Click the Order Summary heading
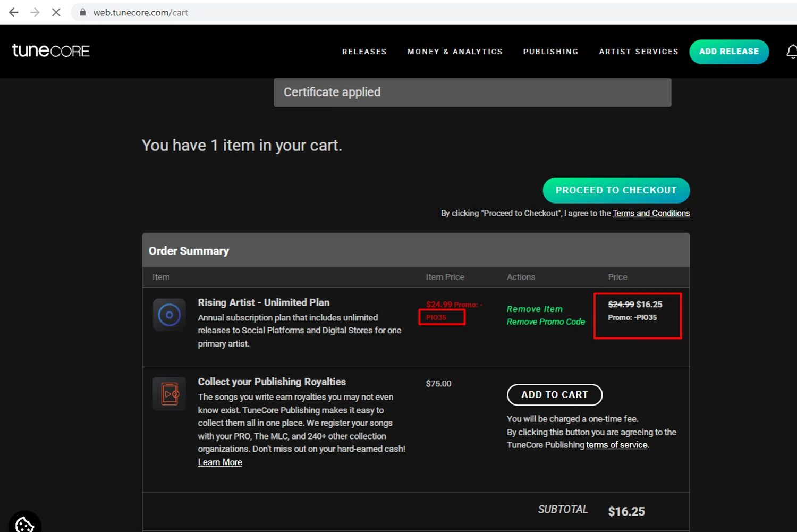Screen dimensions: 797x532 pyautogui.click(x=189, y=251)
